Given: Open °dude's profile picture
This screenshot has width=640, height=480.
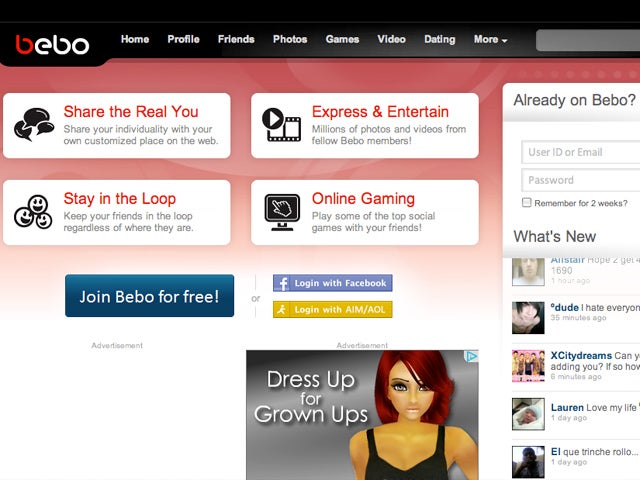Looking at the screenshot, I should tap(528, 318).
